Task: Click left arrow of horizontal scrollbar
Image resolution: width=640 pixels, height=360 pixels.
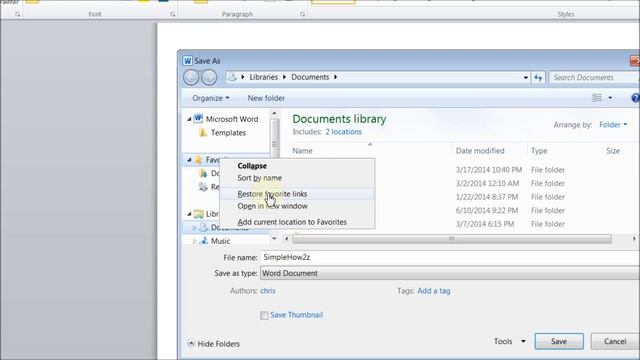Action: tap(287, 239)
